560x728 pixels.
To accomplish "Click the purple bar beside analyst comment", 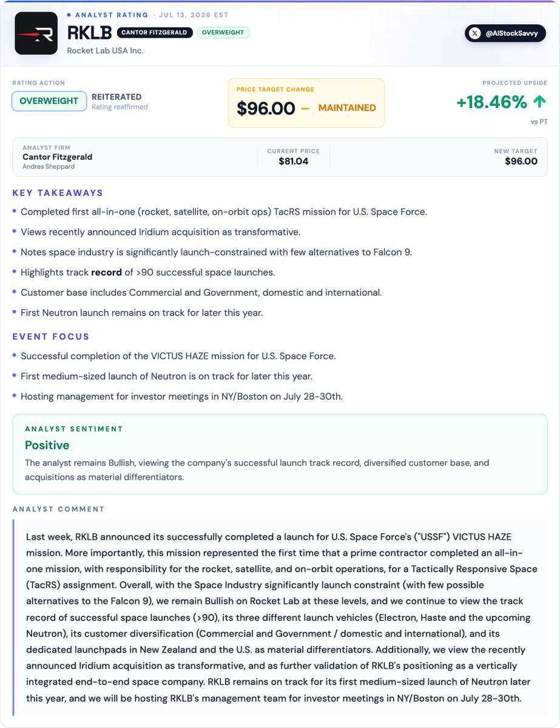I will 13,618.
